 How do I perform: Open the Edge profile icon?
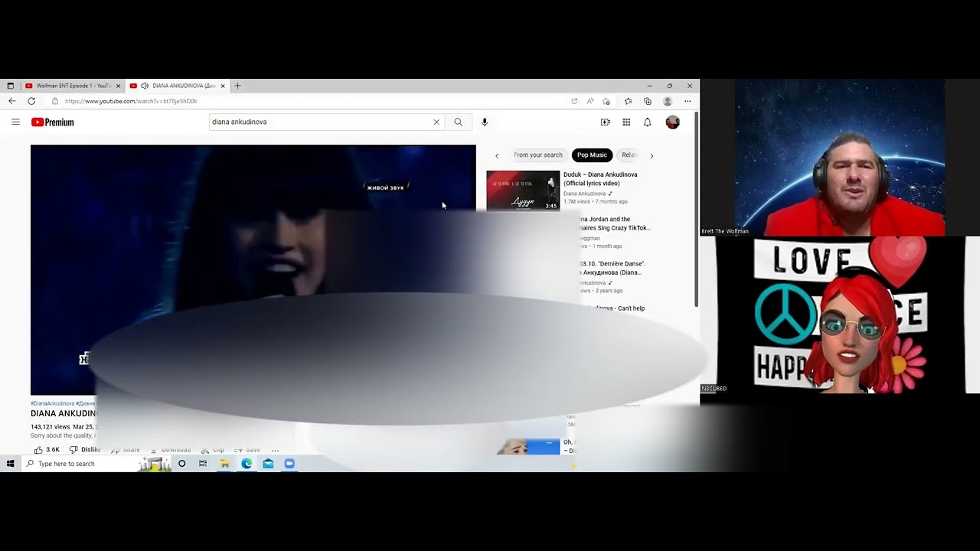tap(668, 101)
